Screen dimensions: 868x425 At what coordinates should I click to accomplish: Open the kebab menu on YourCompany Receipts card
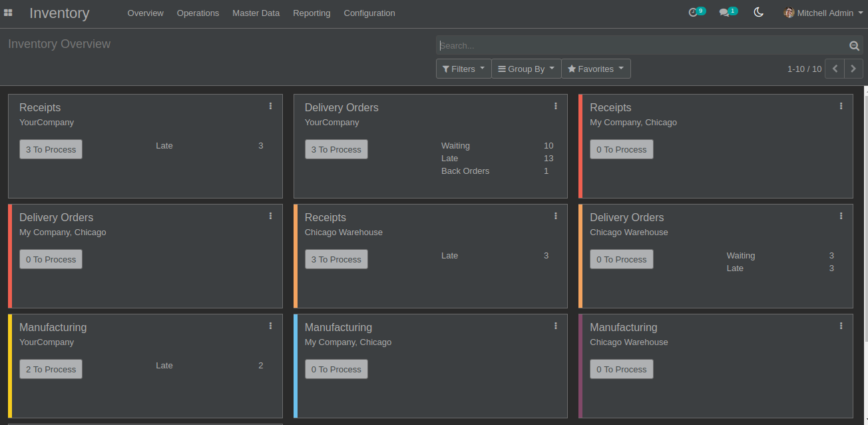point(270,106)
